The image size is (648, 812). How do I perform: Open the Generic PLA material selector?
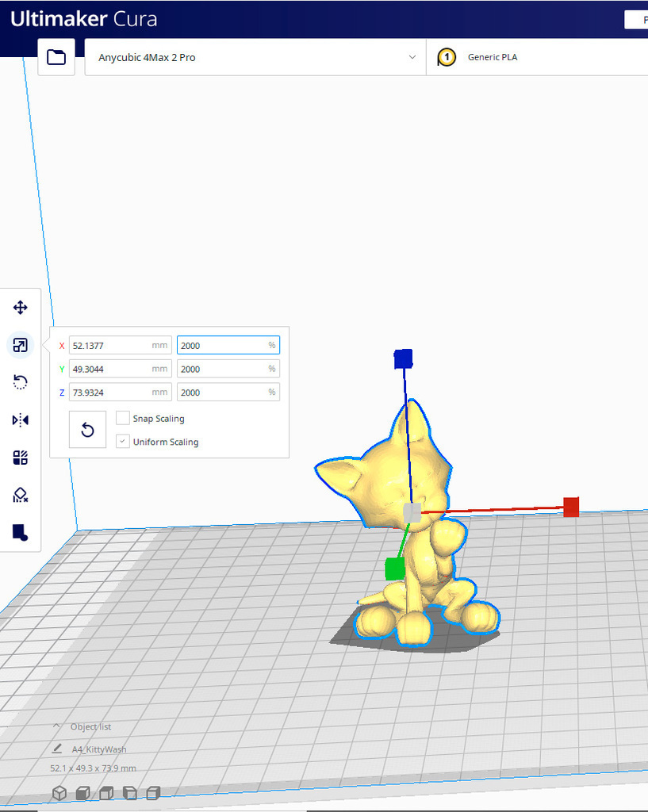(537, 57)
